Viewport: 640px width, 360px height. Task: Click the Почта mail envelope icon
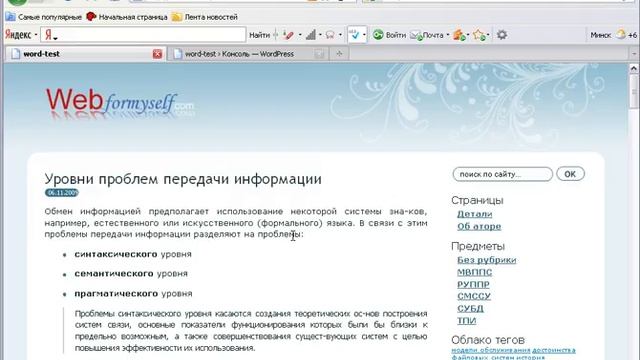point(416,36)
